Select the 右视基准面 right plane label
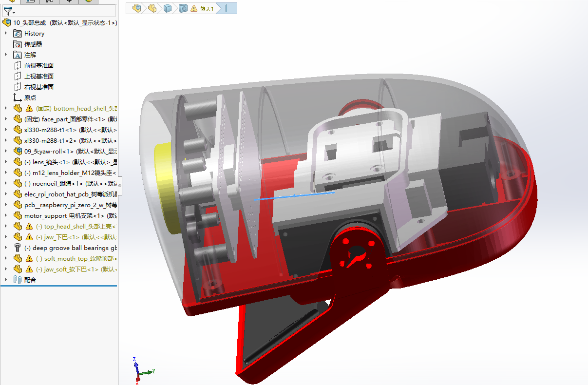 [39, 87]
